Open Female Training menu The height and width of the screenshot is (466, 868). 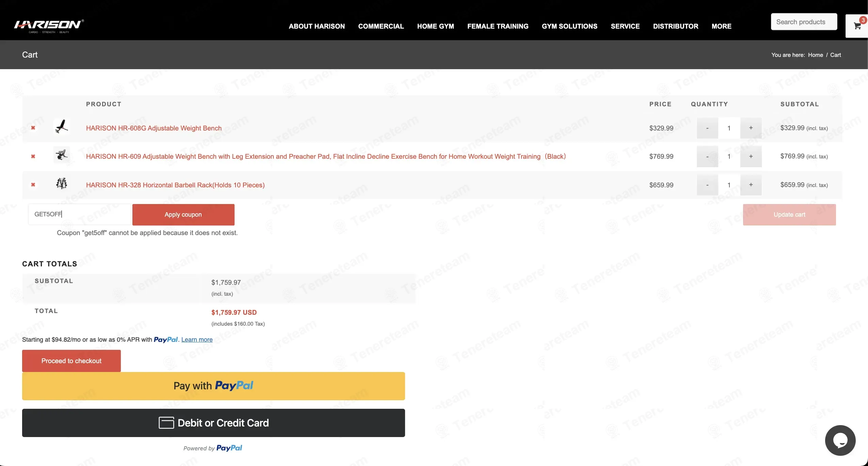(x=498, y=26)
